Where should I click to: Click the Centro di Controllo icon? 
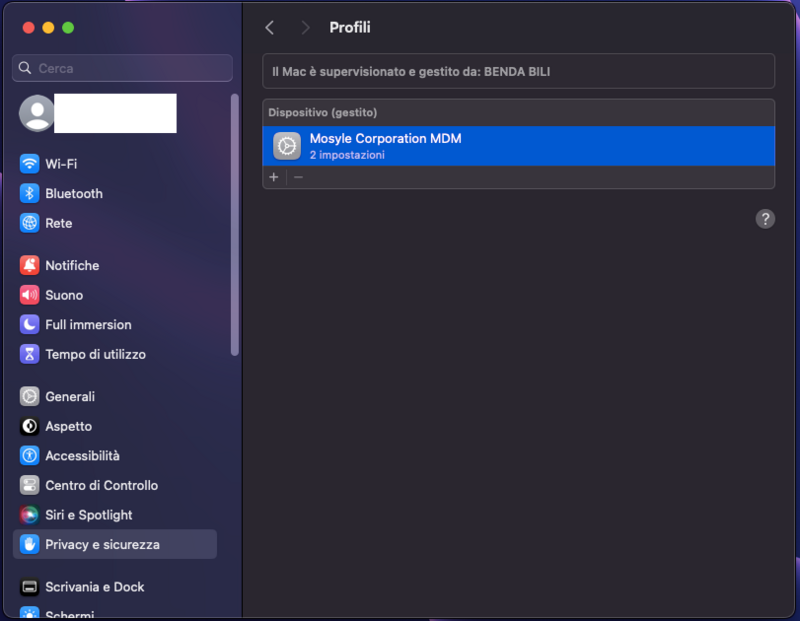29,485
